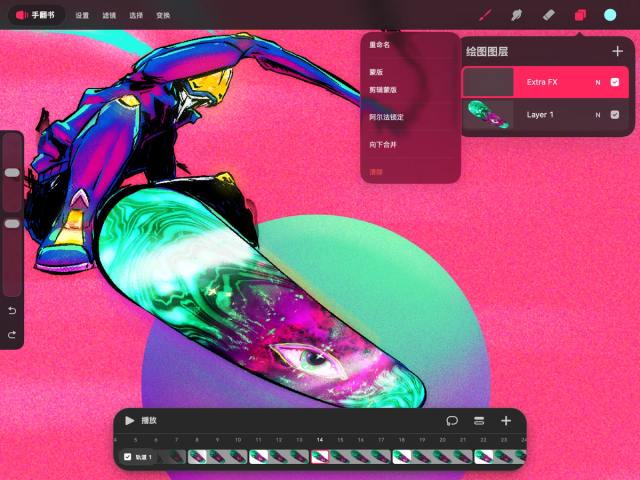Image resolution: width=640 pixels, height=480 pixels.
Task: Jump to frame 18 on ruler
Action: pyautogui.click(x=402, y=440)
